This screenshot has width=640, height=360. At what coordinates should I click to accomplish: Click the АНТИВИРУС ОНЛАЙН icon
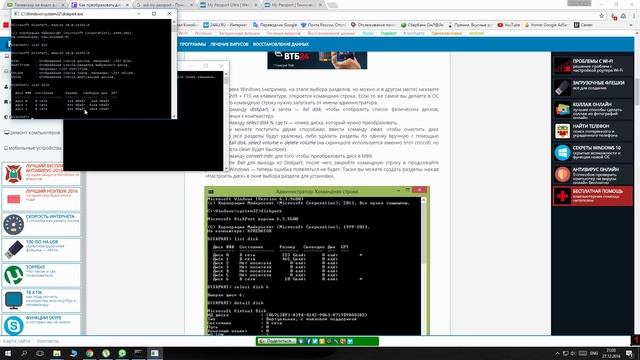click(562, 174)
